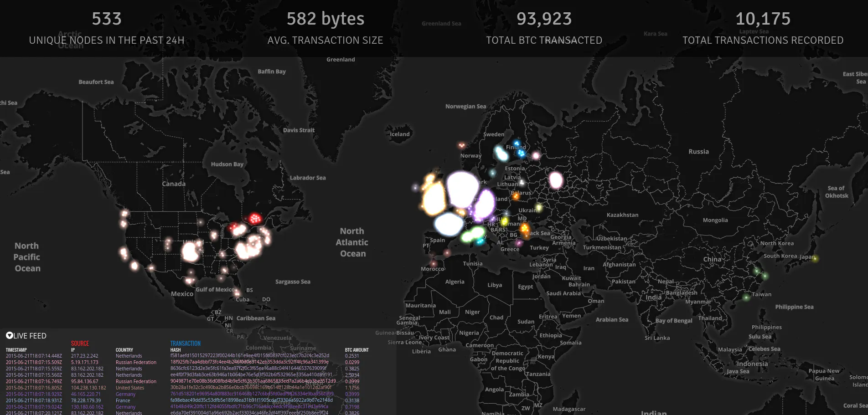Select the hash starting with 18f925fb
The width and height of the screenshot is (868, 415).
[249, 362]
